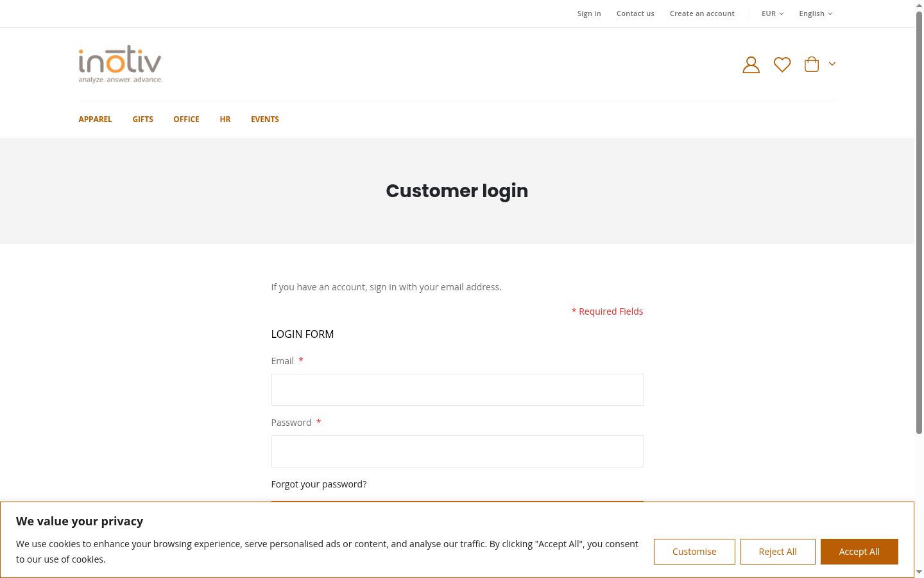Image resolution: width=924 pixels, height=578 pixels.
Task: Open the wishlist heart icon
Action: coord(782,64)
